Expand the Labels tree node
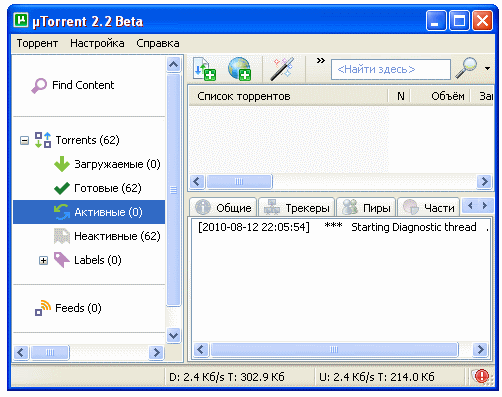Viewport: 502px width, 397px height. (43, 260)
